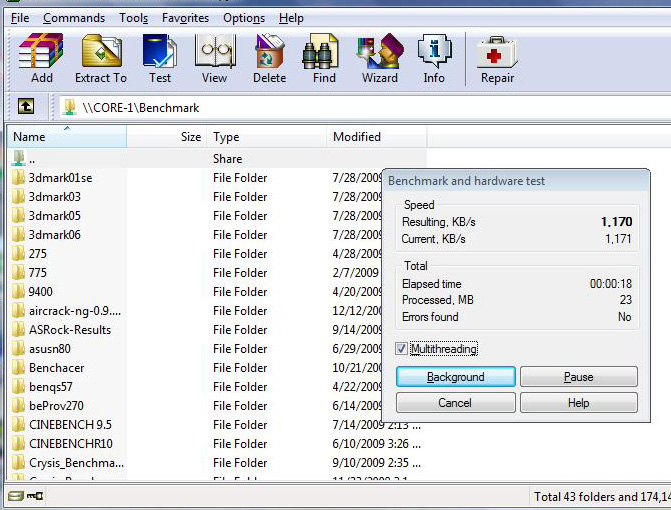
Task: Click the \\CORE-1\Benchmark address field
Action: 364,107
